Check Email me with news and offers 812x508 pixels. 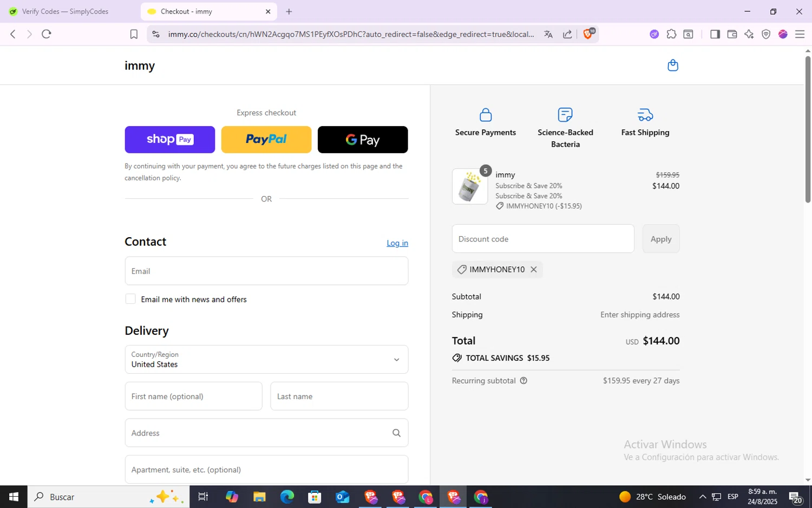coord(130,299)
